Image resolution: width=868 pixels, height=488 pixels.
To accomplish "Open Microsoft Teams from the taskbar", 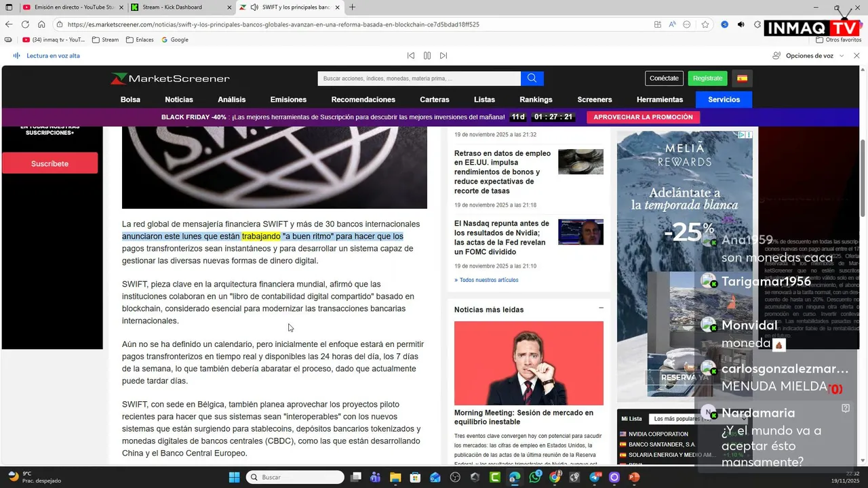I will pos(375,477).
